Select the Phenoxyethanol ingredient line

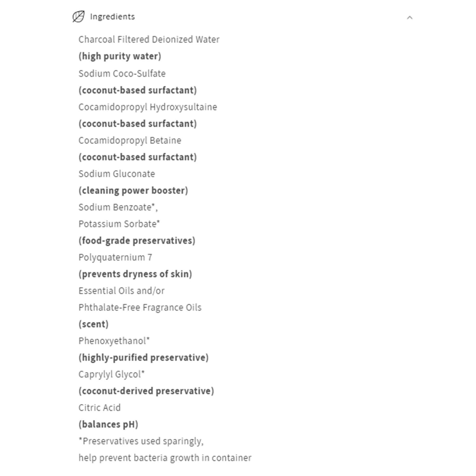tap(114, 340)
